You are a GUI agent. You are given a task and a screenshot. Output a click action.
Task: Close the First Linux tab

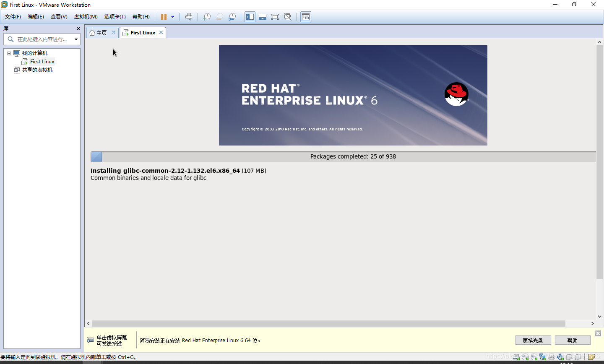click(x=161, y=32)
